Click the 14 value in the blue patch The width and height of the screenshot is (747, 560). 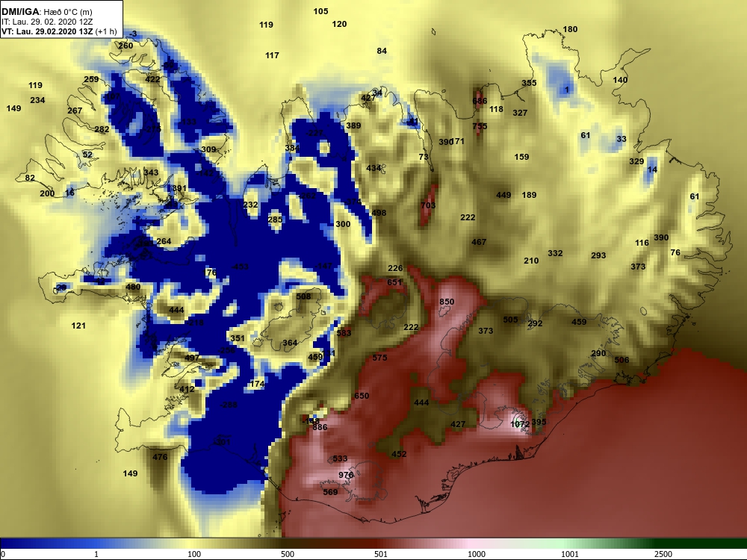[x=652, y=169]
